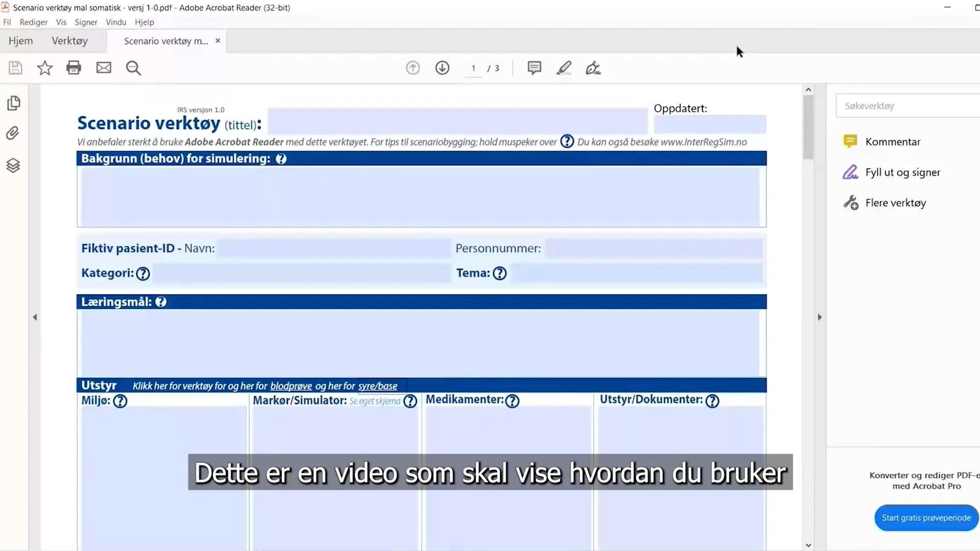Collapse the right tools pane arrow
The height and width of the screenshot is (551, 980).
[x=820, y=317]
